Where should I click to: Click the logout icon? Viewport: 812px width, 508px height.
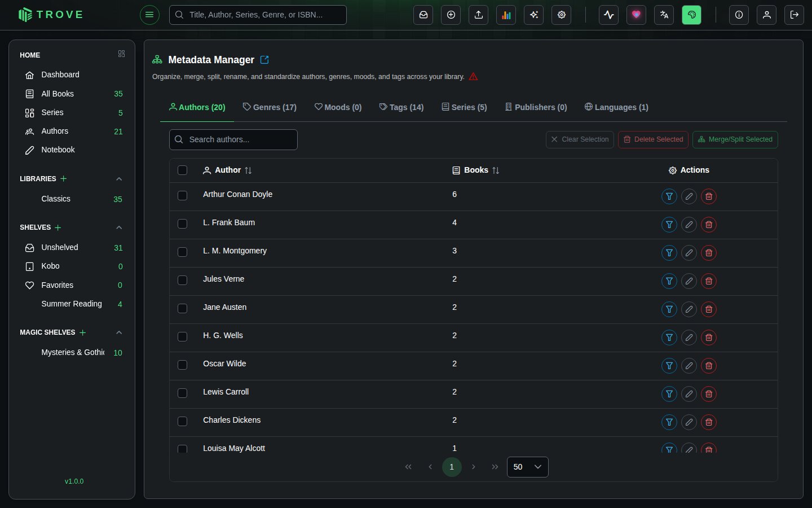(x=795, y=15)
